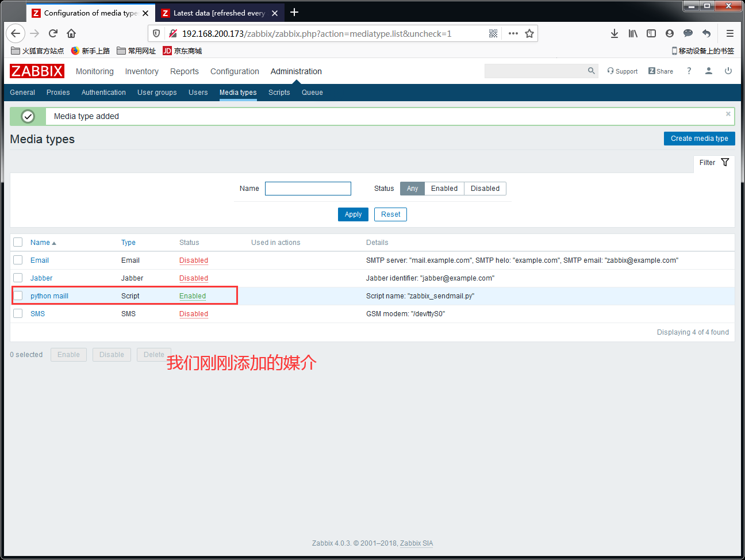Screen dimensions: 745x560
Task: Open the QR code icon in address bar
Action: 493,33
